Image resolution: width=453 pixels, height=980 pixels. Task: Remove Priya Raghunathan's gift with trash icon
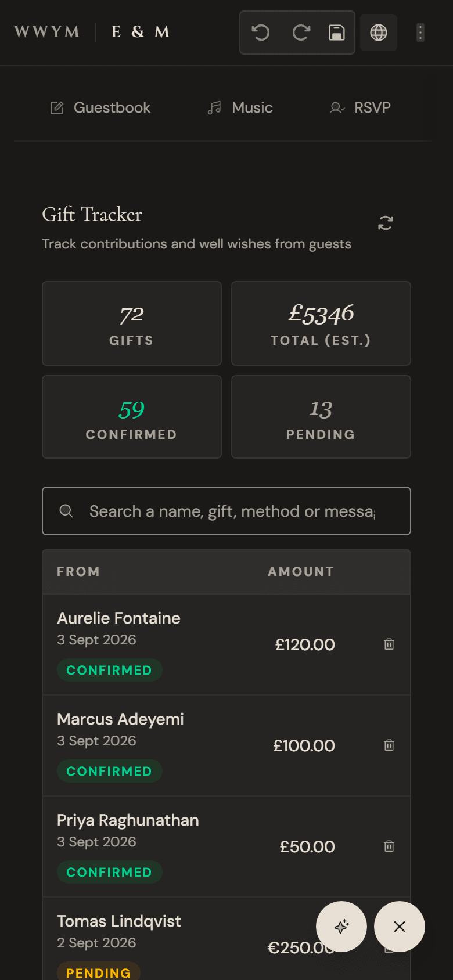[x=389, y=846]
